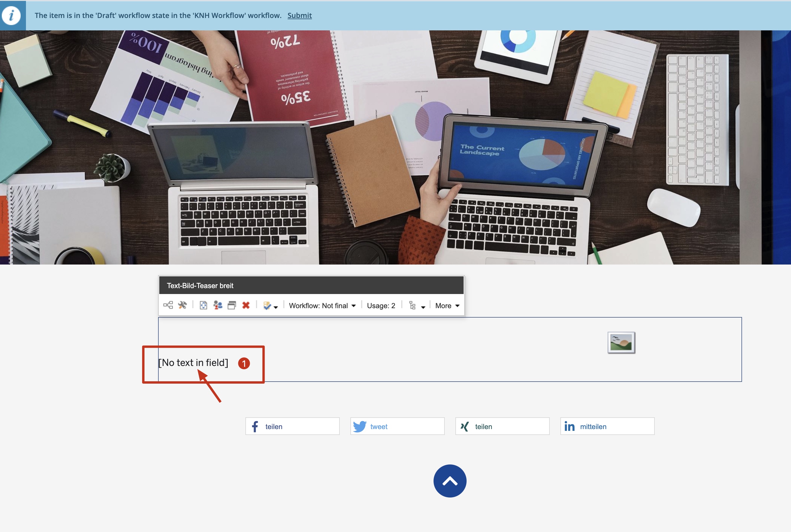The height and width of the screenshot is (532, 791).
Task: Open the hierarchy tree navigation dropdown
Action: [417, 306]
